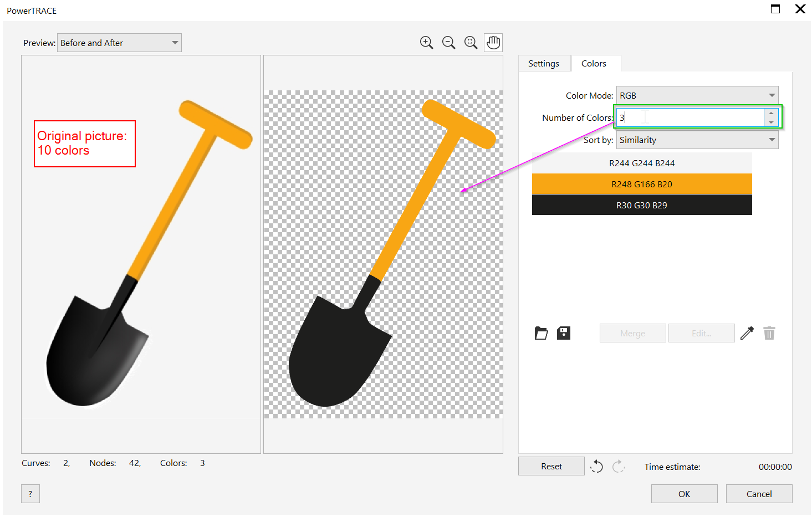
Task: Save the color palette with disk icon
Action: 563,333
